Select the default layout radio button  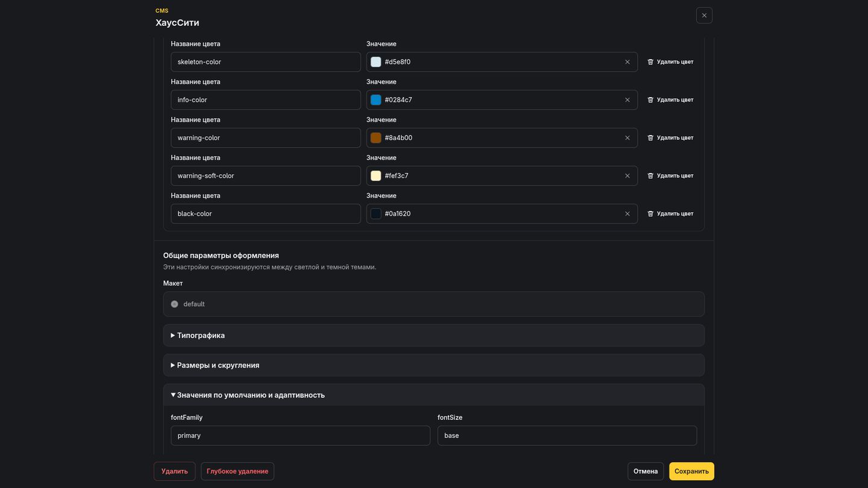(174, 304)
